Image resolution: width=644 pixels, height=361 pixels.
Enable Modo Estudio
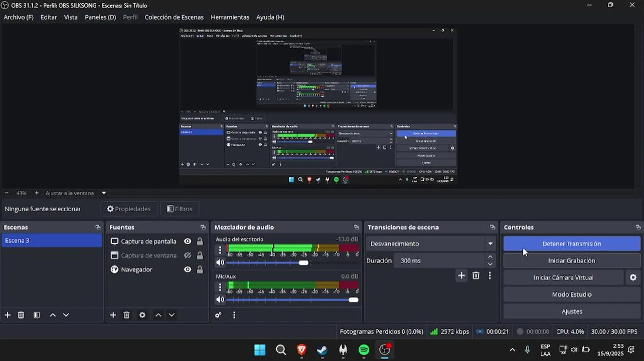572,294
